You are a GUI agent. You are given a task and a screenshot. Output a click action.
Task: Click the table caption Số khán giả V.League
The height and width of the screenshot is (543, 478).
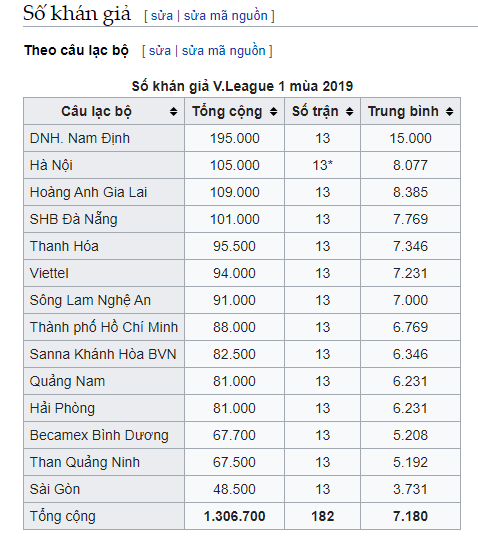(x=242, y=86)
